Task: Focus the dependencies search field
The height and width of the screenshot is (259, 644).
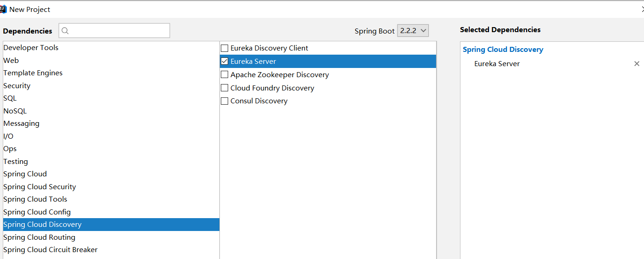Action: point(114,31)
